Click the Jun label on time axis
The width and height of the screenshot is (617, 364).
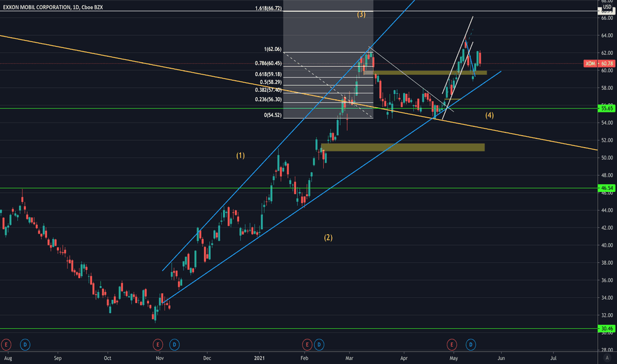[501, 358]
